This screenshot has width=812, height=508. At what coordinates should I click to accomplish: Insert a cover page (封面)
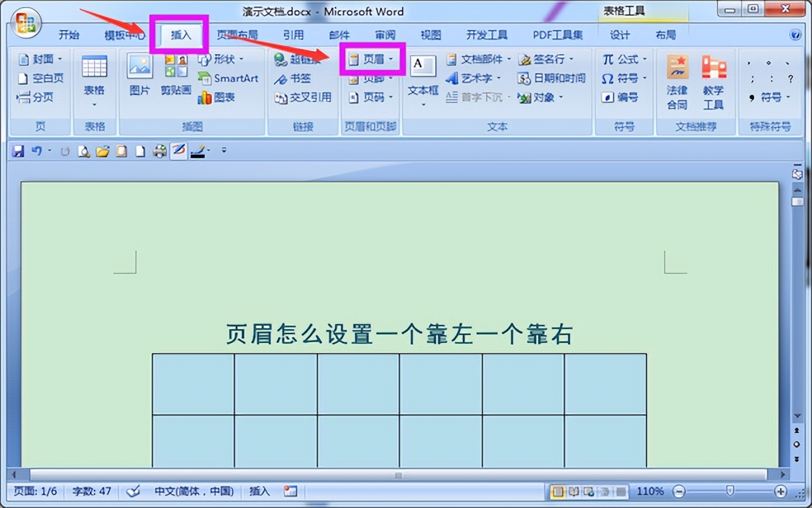click(x=41, y=59)
